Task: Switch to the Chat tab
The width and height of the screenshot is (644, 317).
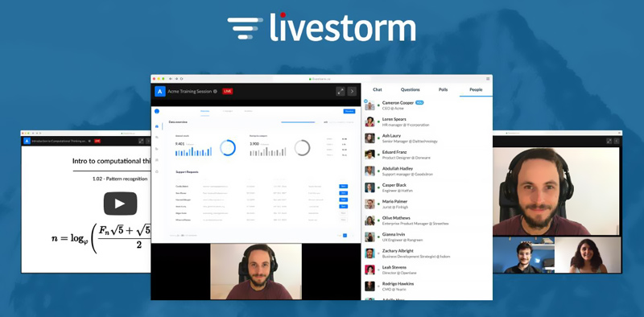Action: point(377,89)
